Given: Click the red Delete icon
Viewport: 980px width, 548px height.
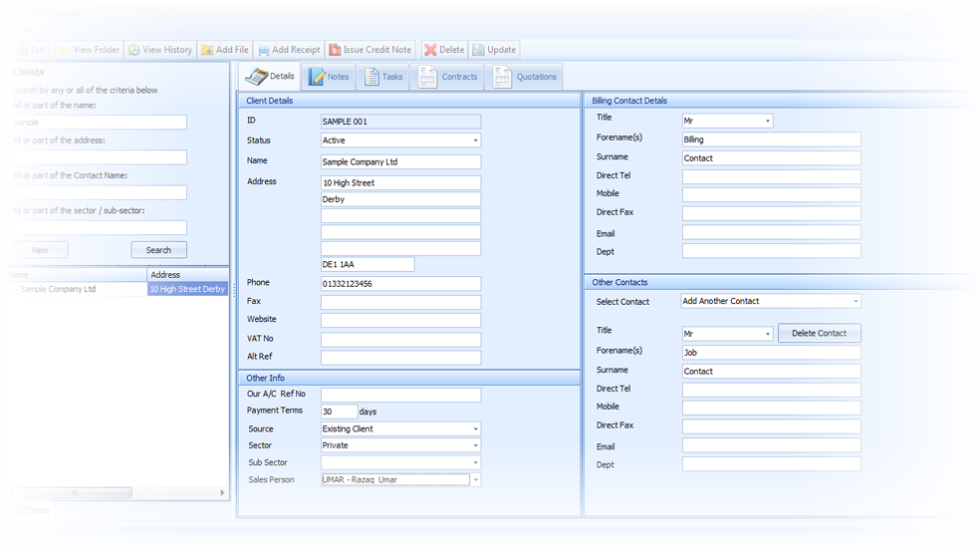Looking at the screenshot, I should point(430,50).
